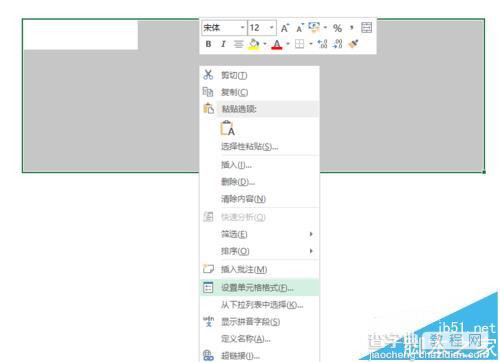Click the copy pages icon
This screenshot has height=362, width=500.
click(208, 92)
